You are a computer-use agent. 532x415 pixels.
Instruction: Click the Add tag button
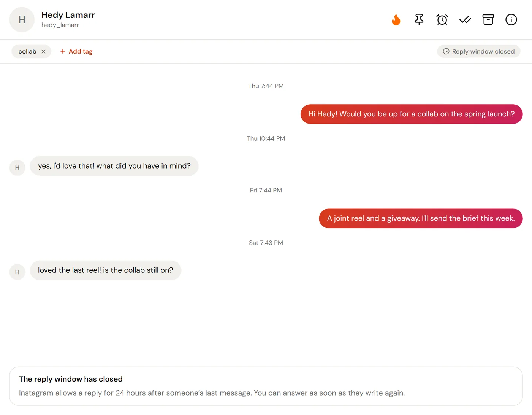(x=76, y=52)
